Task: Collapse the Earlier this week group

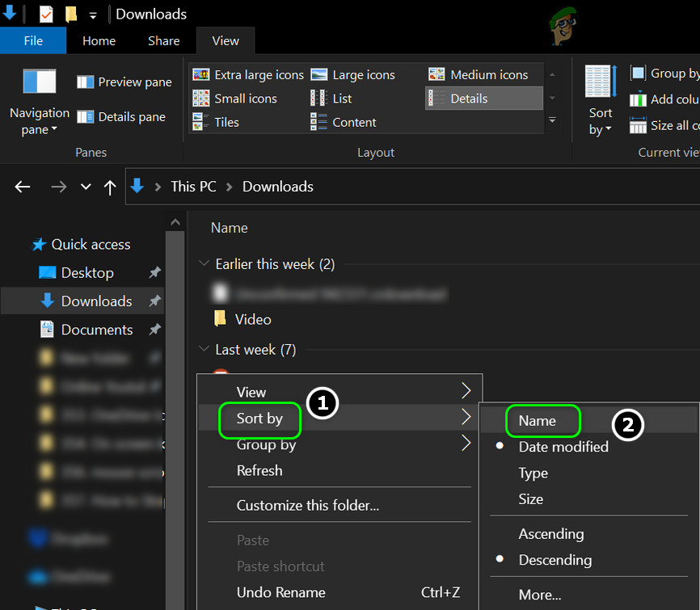Action: (203, 264)
